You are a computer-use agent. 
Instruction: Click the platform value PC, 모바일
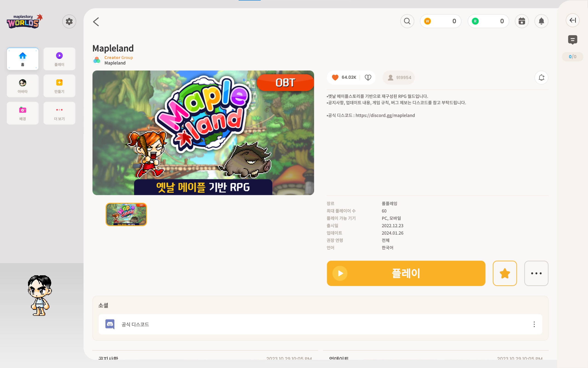click(391, 218)
